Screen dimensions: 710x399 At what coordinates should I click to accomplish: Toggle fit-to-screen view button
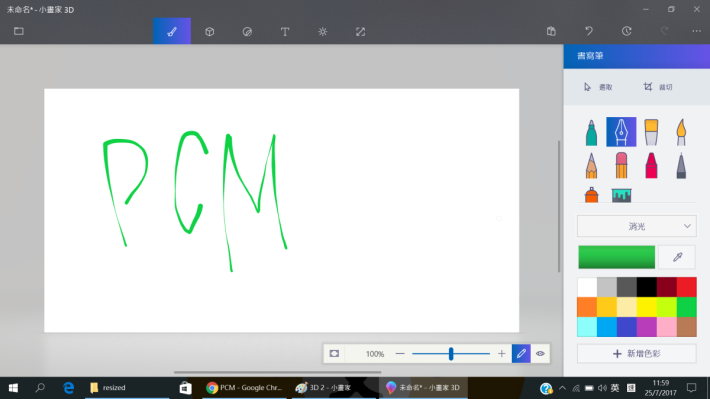(334, 353)
